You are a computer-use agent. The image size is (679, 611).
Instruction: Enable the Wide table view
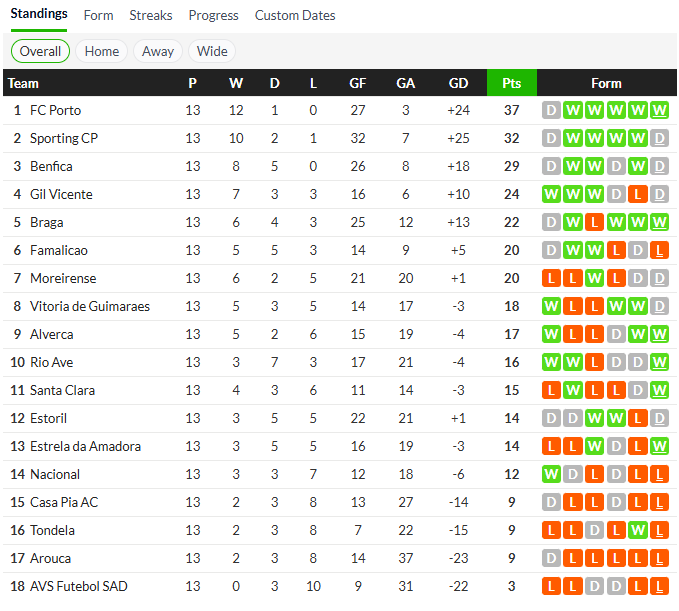tap(212, 51)
